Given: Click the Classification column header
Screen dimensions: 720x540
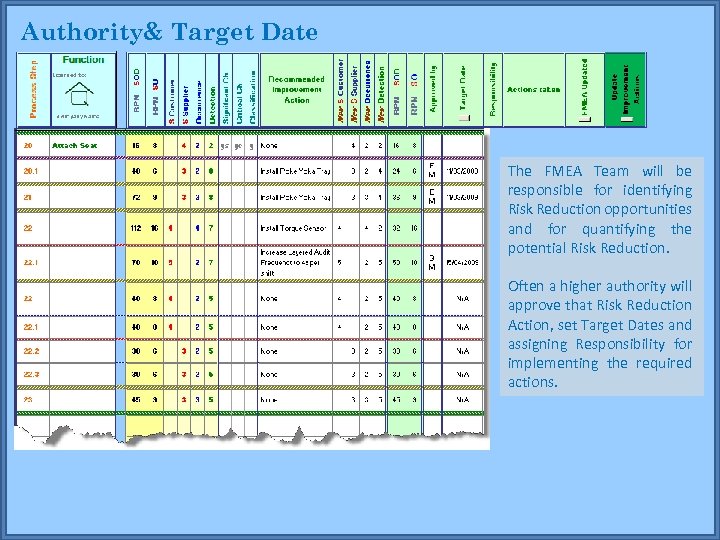Looking at the screenshot, I should 253,90.
